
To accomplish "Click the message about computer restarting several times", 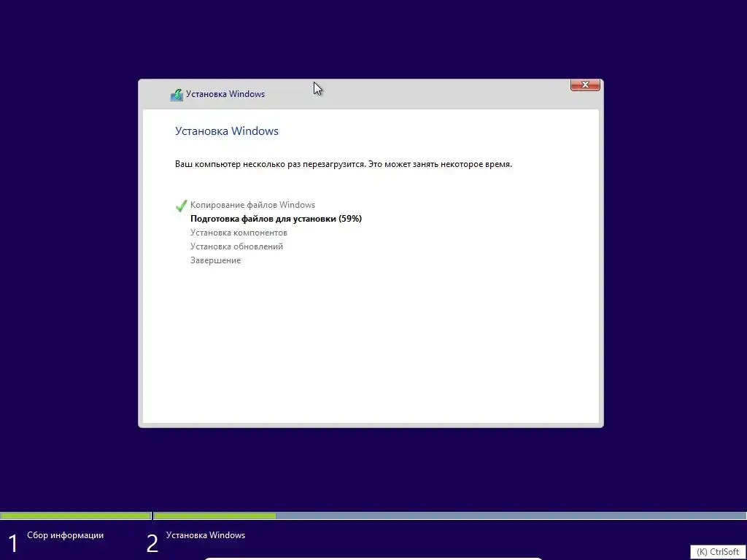I will tap(344, 164).
